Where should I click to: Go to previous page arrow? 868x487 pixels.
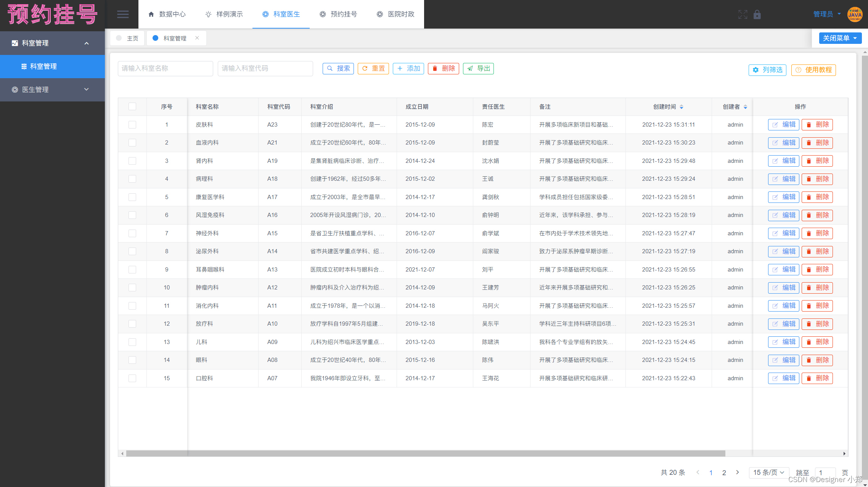698,472
